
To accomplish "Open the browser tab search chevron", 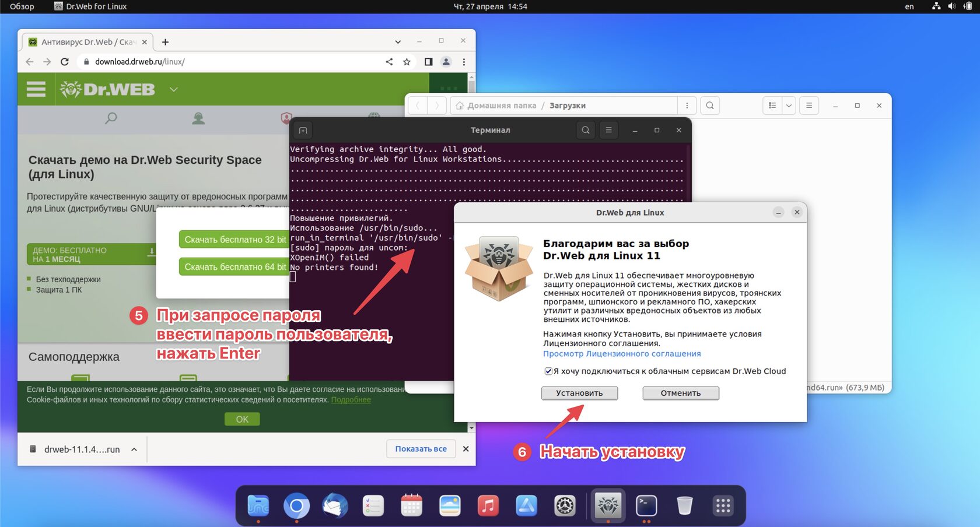I will 398,42.
